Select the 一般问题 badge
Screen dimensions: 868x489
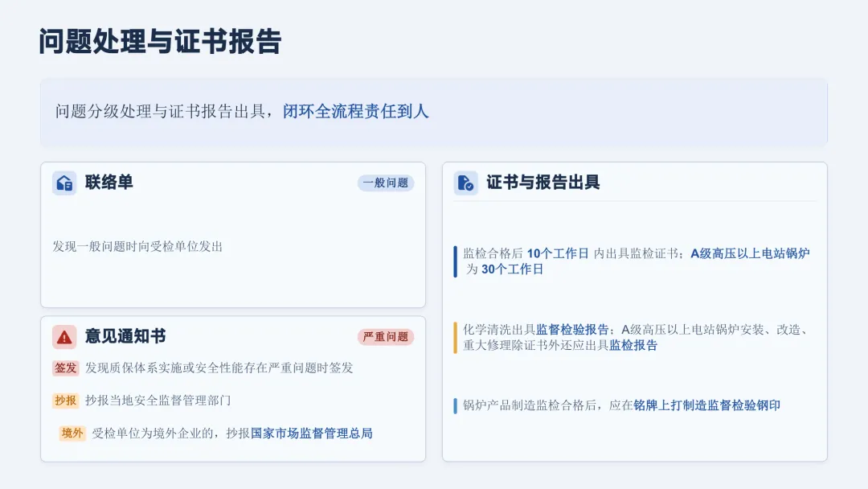[386, 183]
